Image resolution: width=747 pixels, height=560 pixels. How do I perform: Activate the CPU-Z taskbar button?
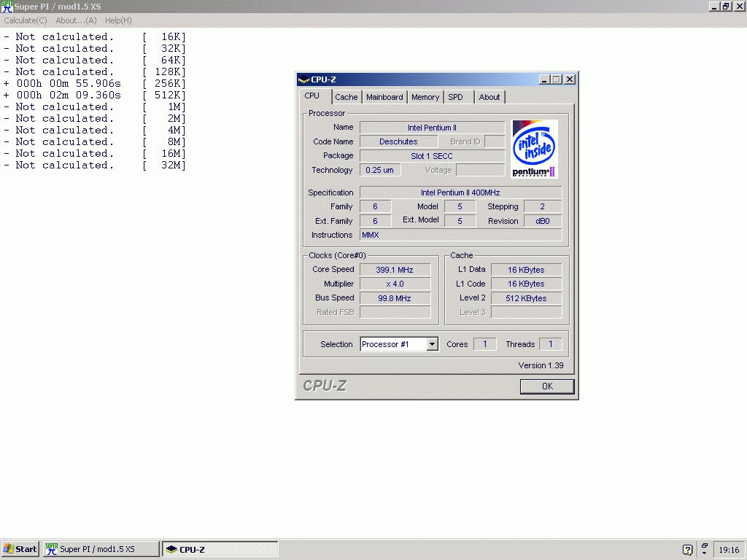click(x=220, y=549)
